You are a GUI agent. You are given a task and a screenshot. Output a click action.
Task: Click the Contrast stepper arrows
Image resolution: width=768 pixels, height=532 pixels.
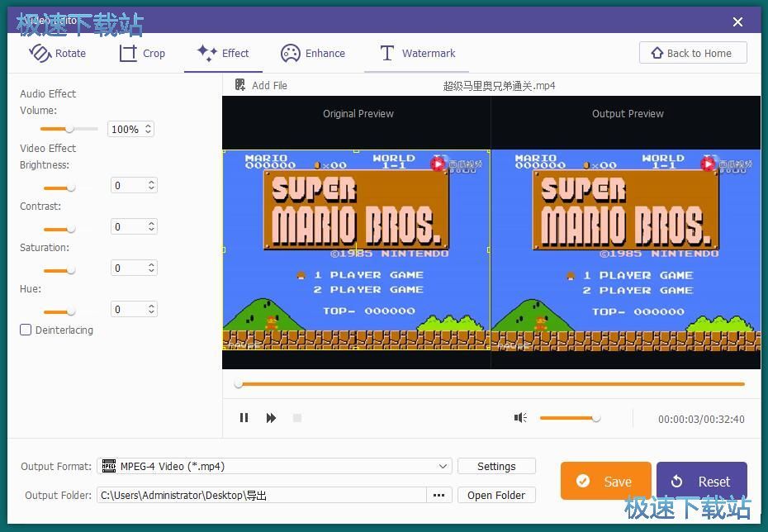pyautogui.click(x=151, y=226)
